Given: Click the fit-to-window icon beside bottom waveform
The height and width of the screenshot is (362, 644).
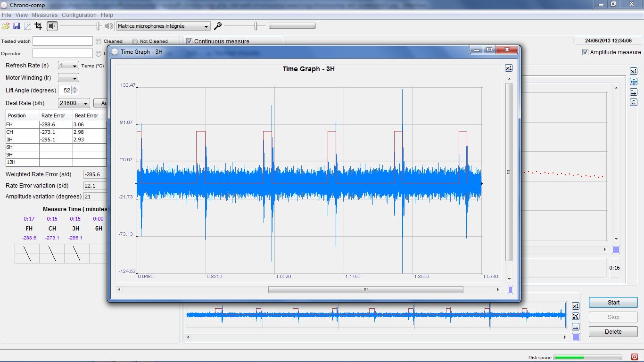Looking at the screenshot, I should (x=575, y=316).
